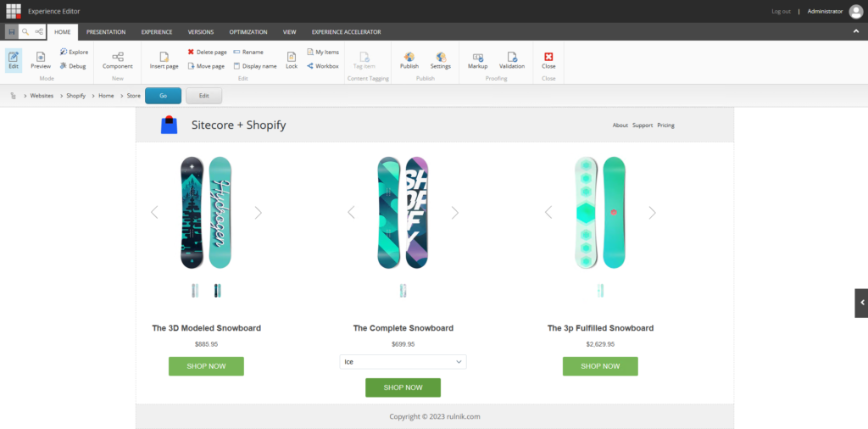868x429 pixels.
Task: Click the Lock item icon
Action: (x=292, y=59)
